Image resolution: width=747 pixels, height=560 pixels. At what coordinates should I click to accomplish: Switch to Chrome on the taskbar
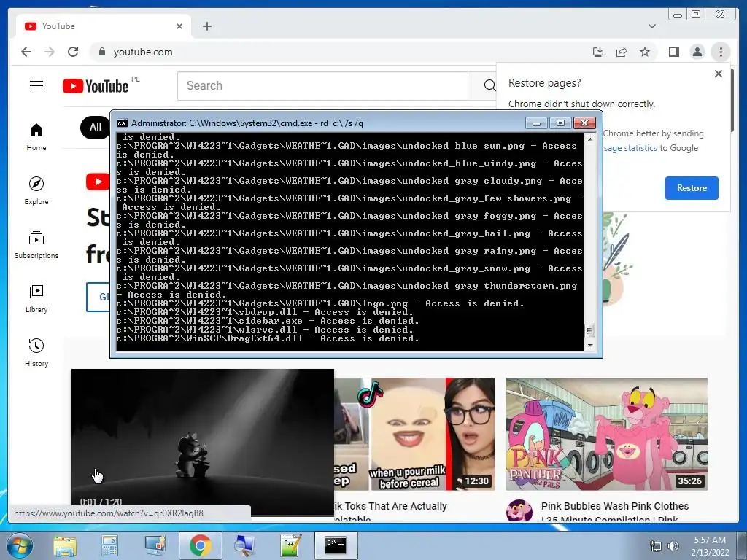pyautogui.click(x=200, y=545)
